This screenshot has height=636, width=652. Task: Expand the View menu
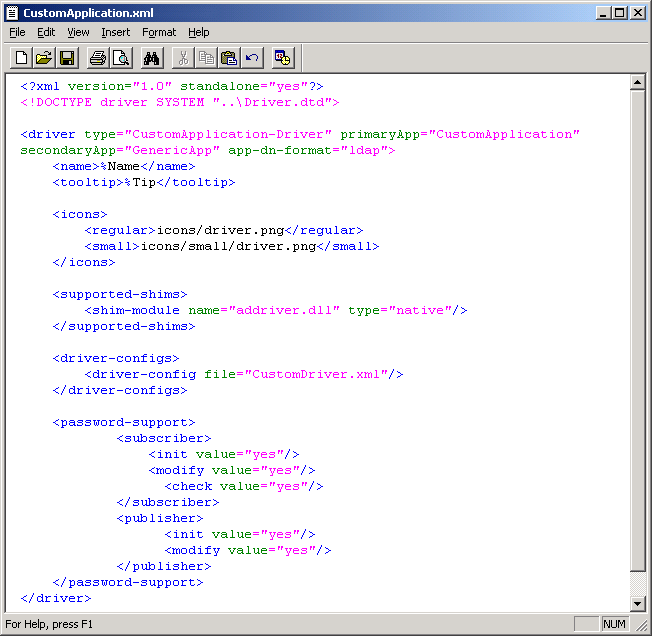coord(78,32)
